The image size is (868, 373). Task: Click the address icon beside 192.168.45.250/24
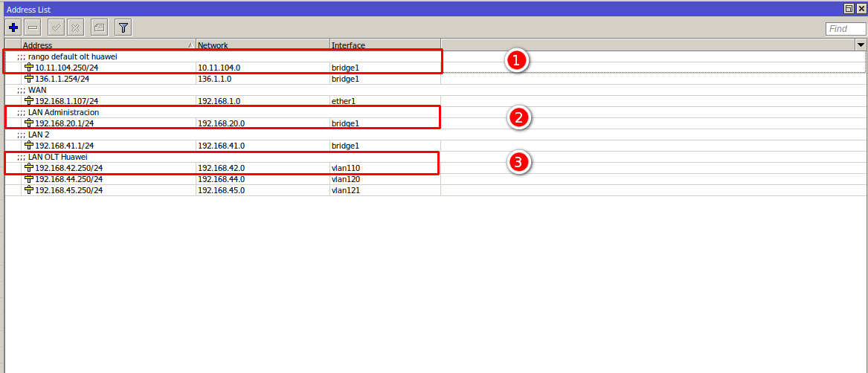(x=29, y=190)
